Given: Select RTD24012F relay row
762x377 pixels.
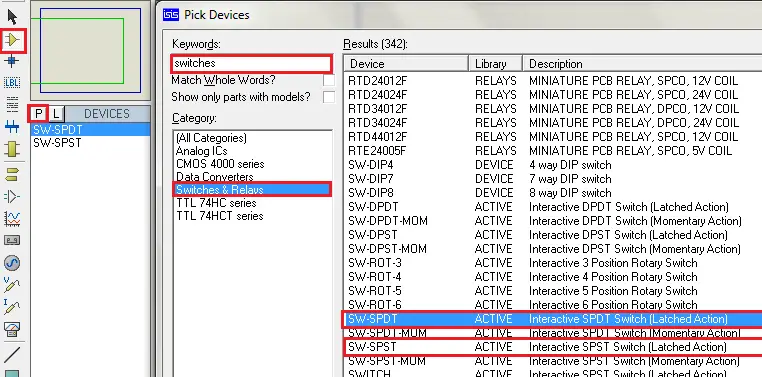Looking at the screenshot, I should (x=553, y=81).
